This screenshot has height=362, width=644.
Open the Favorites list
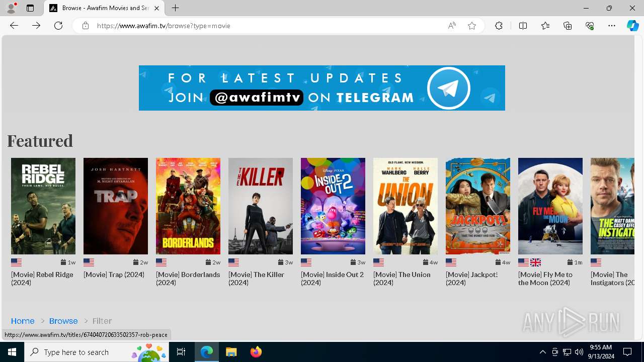click(545, 26)
